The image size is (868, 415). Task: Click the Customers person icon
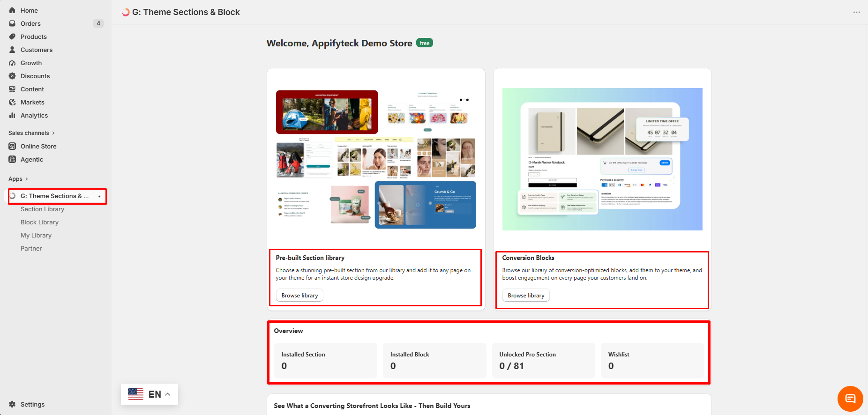(x=12, y=50)
